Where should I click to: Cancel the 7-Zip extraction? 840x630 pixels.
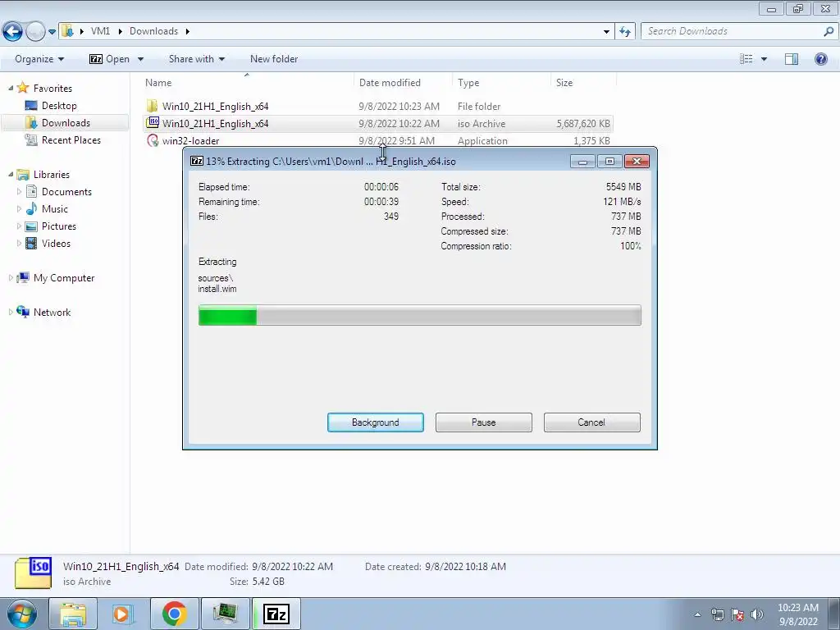591,422
